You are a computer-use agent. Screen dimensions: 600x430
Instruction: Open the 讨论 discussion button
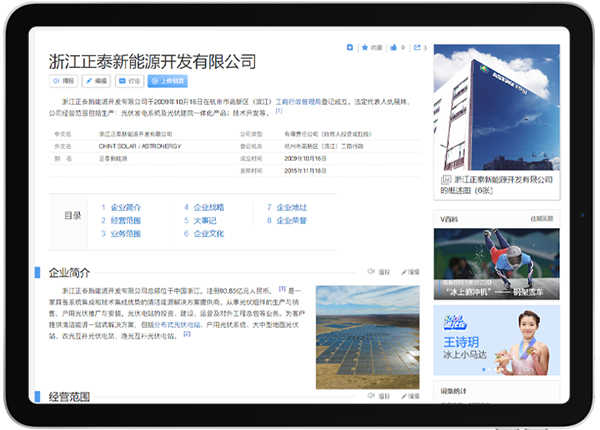[129, 81]
